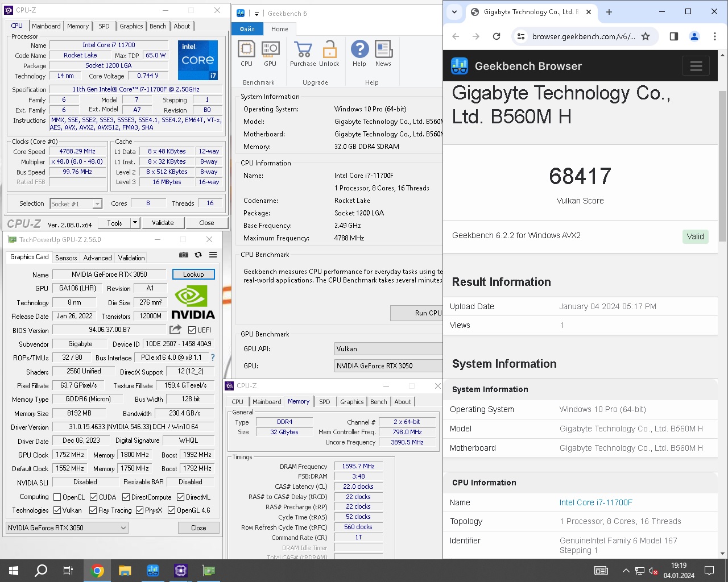Open Windows Start menu
The width and height of the screenshot is (728, 582).
pyautogui.click(x=14, y=571)
